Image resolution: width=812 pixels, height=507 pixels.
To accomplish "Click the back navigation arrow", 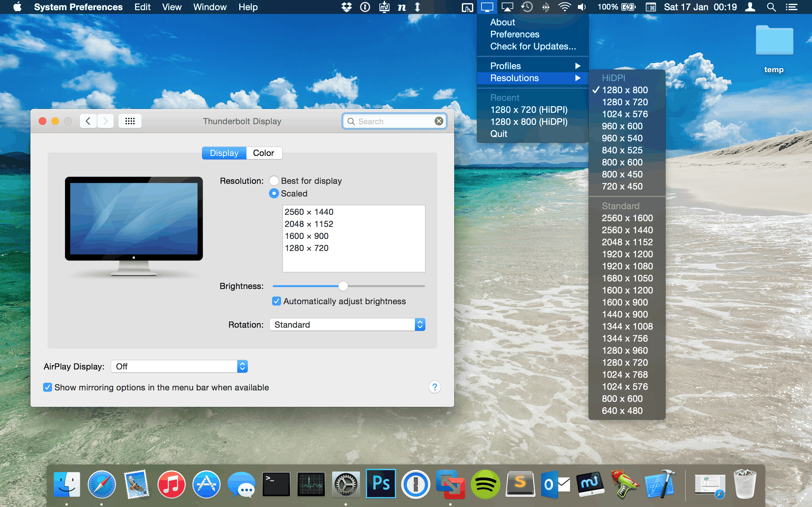I will click(88, 121).
